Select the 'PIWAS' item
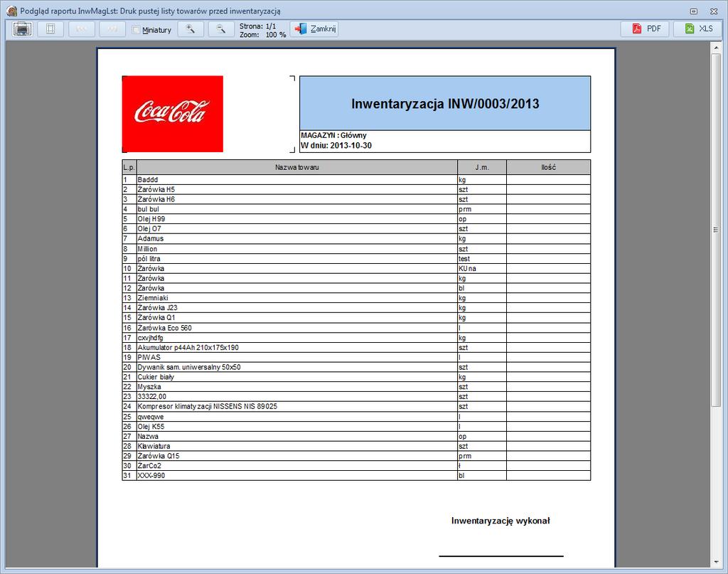728x574 pixels. pos(149,357)
